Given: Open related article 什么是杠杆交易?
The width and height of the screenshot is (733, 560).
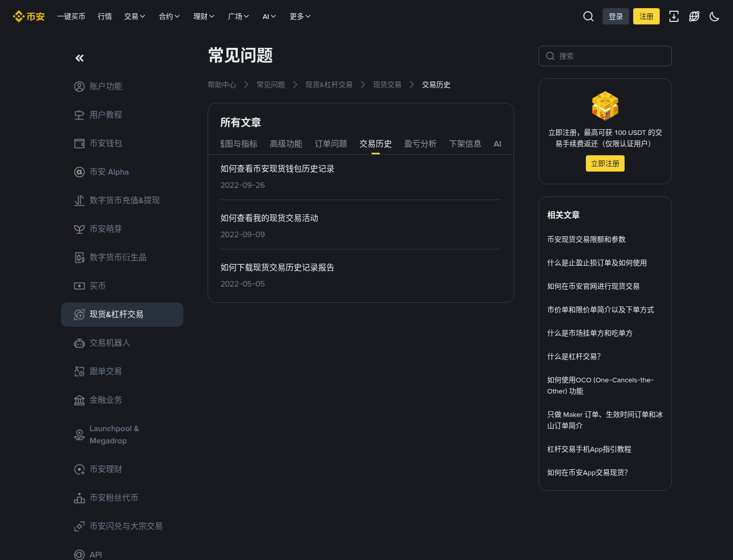Looking at the screenshot, I should coord(574,356).
